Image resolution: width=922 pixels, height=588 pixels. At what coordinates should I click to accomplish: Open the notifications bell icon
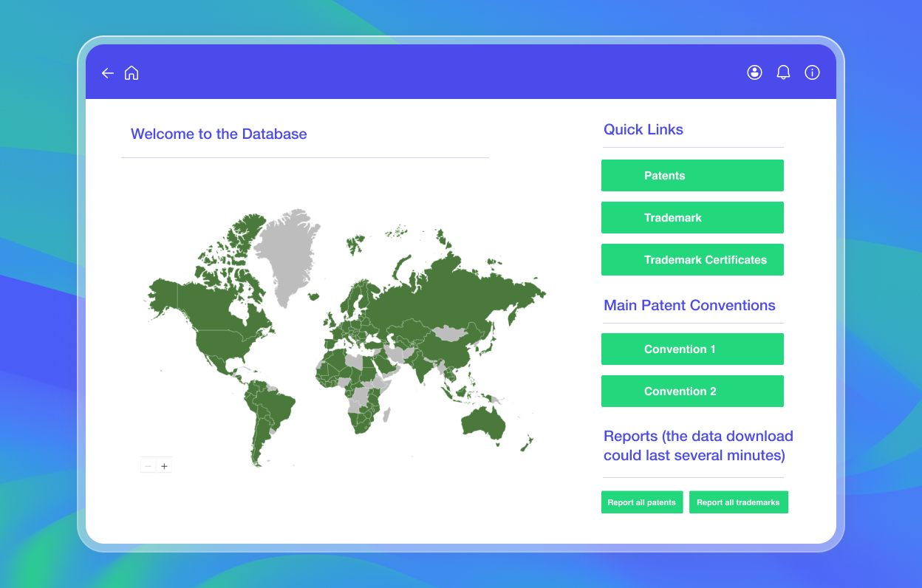[783, 72]
